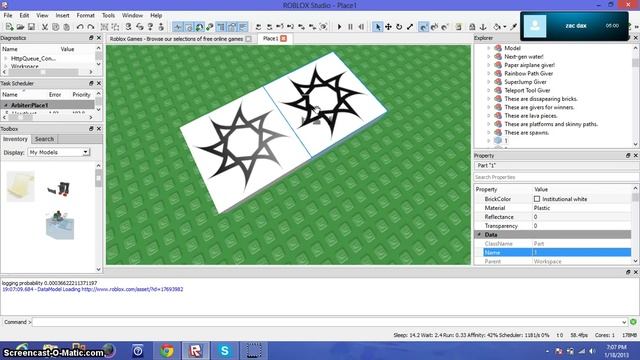This screenshot has width=640, height=360.
Task: Collapse the Data property section
Action: coord(480,235)
